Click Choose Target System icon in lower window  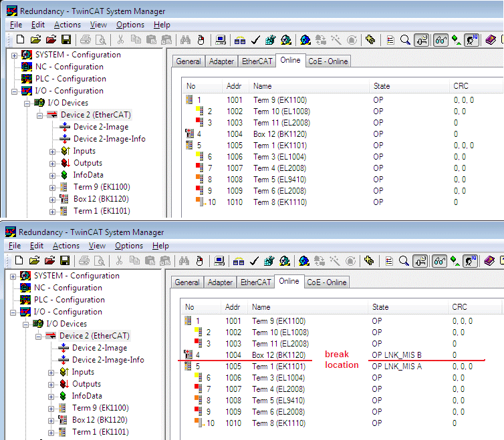pos(219,261)
